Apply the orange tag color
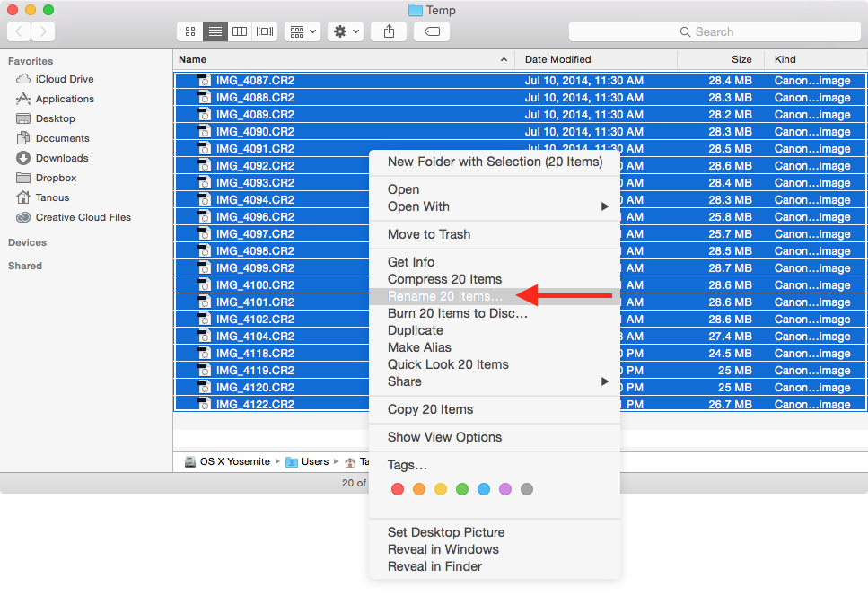868x604 pixels. pyautogui.click(x=419, y=489)
